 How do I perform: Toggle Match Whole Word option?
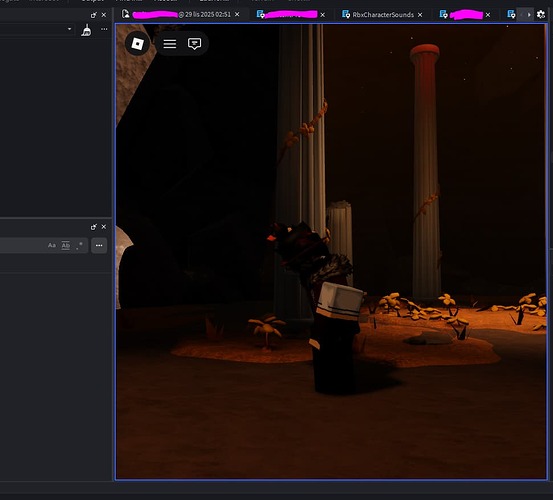click(x=66, y=245)
